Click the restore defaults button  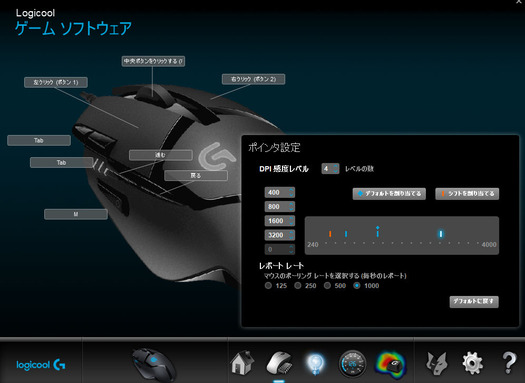(x=474, y=301)
